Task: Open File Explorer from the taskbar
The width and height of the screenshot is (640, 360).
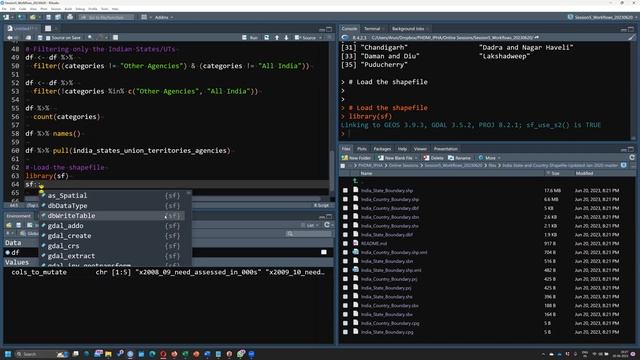Action: [x=108, y=354]
